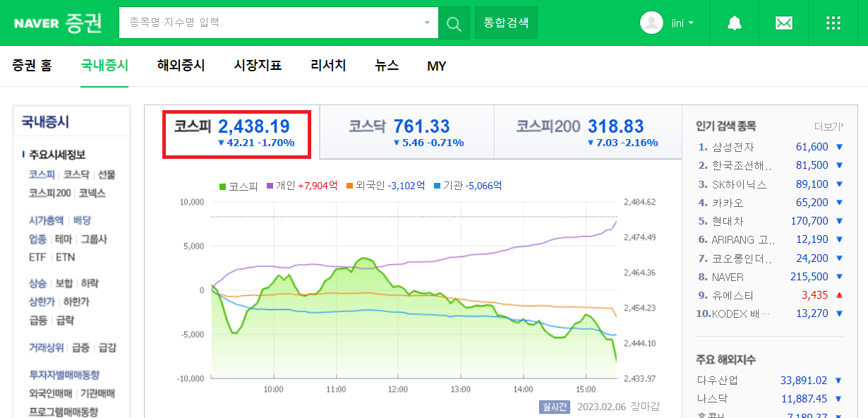
Task: Open the MY menu
Action: [x=437, y=66]
